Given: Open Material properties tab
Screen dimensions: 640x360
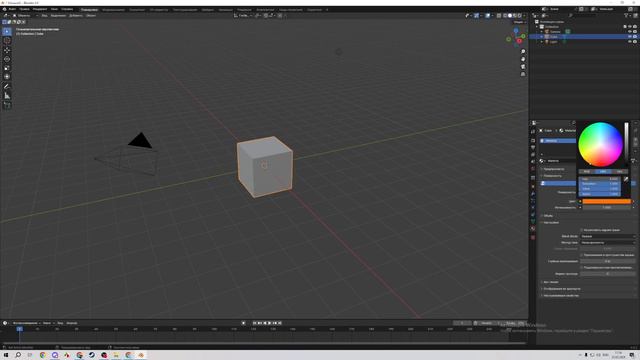Looking at the screenshot, I should pyautogui.click(x=533, y=229).
